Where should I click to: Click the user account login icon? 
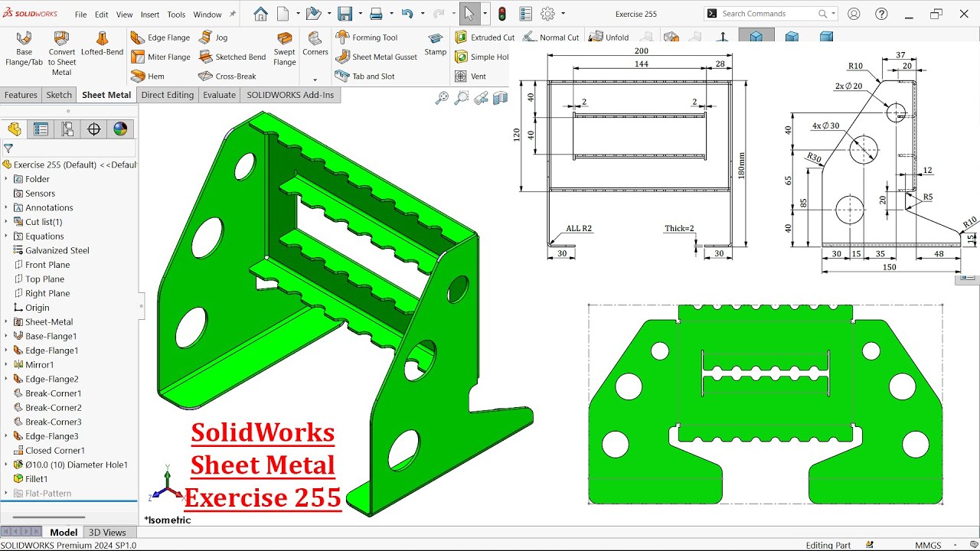click(x=854, y=14)
